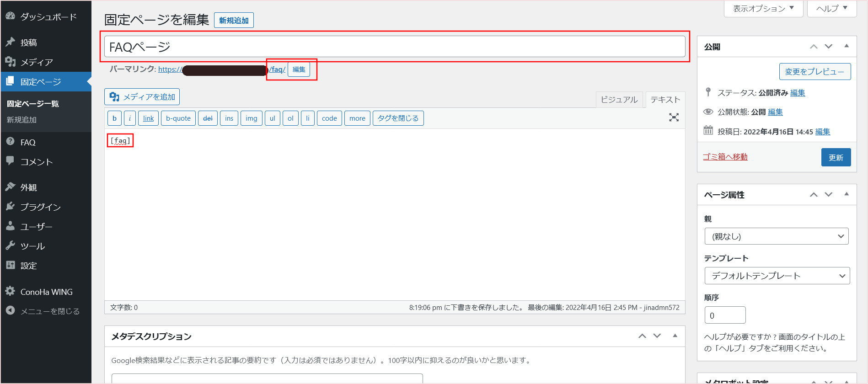Click the fullscreen distraction-free writing icon
This screenshot has height=384, width=868.
click(x=674, y=117)
